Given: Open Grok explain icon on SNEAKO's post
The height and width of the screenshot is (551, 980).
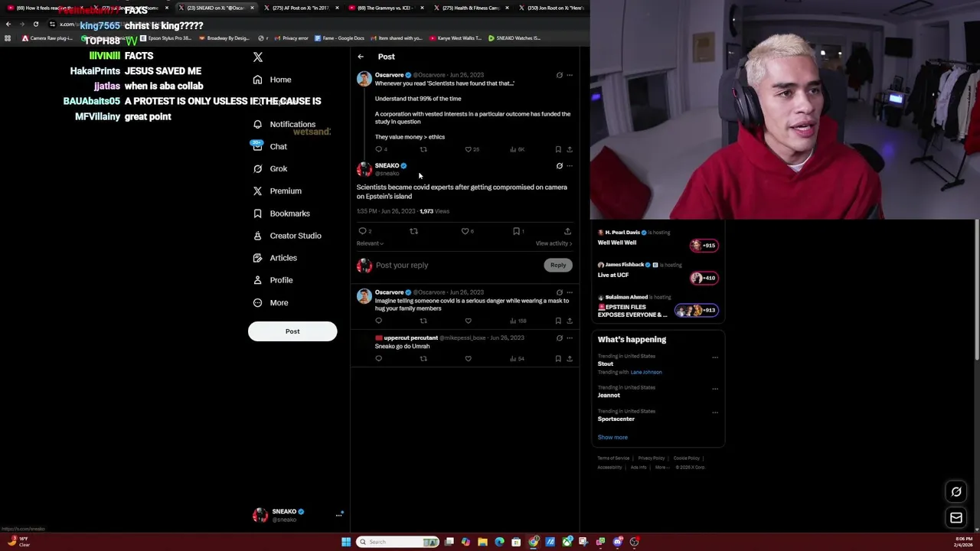Looking at the screenshot, I should click(x=559, y=165).
